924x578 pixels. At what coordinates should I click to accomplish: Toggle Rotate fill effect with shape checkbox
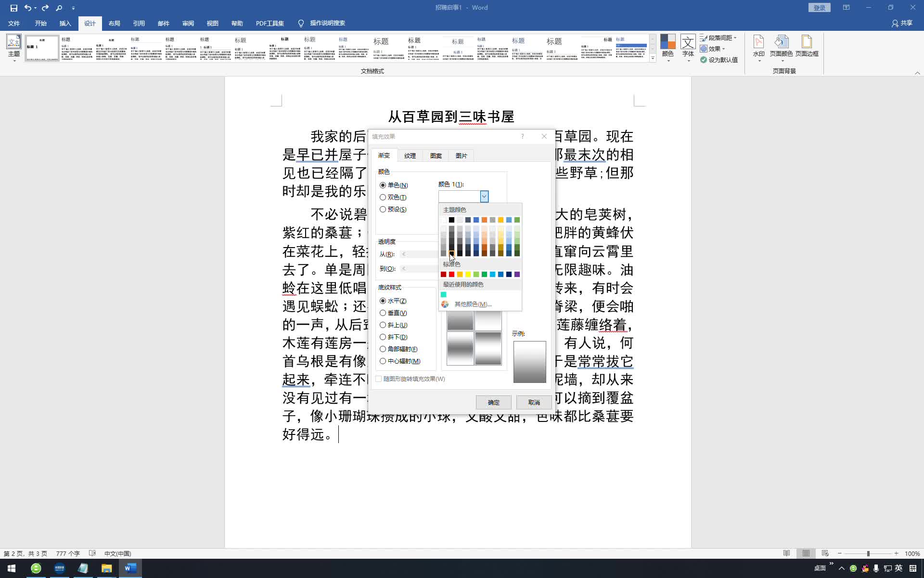[x=379, y=379]
